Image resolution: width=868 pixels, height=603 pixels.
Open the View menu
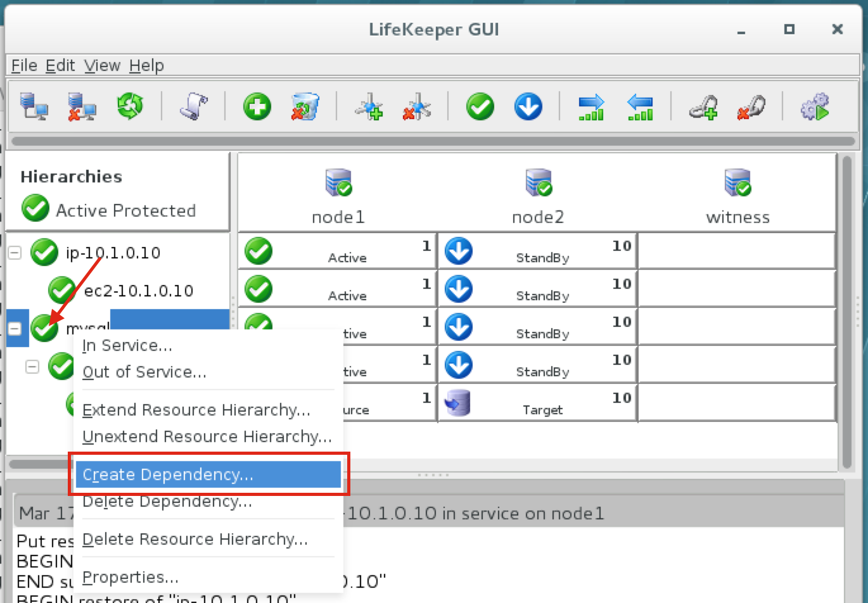102,65
